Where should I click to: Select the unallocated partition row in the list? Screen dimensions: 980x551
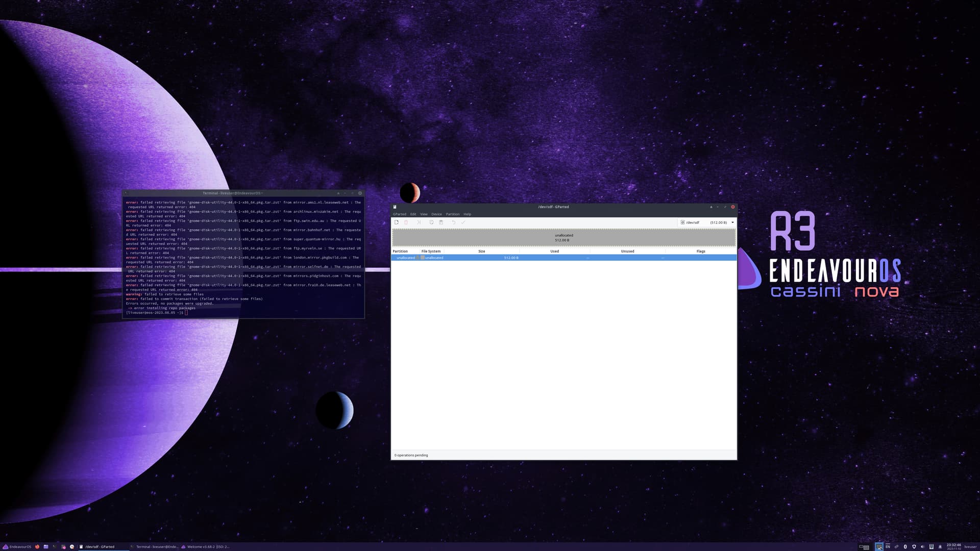(x=563, y=258)
